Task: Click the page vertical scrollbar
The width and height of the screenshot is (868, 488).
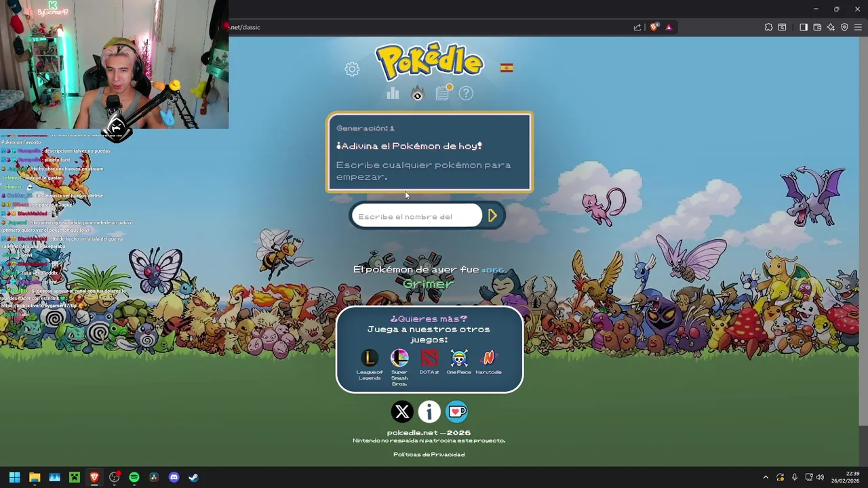Action: pyautogui.click(x=863, y=230)
